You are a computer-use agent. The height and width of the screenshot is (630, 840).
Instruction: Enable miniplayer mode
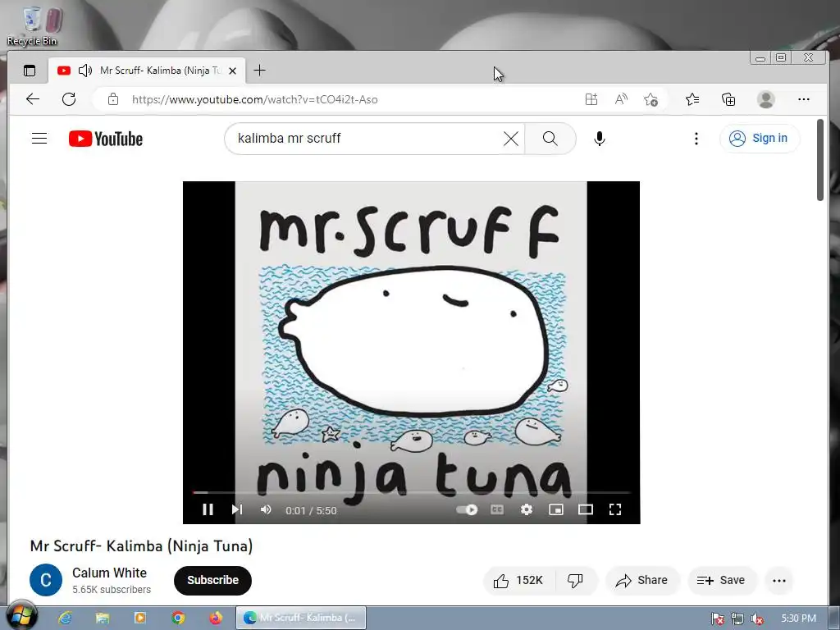(556, 509)
